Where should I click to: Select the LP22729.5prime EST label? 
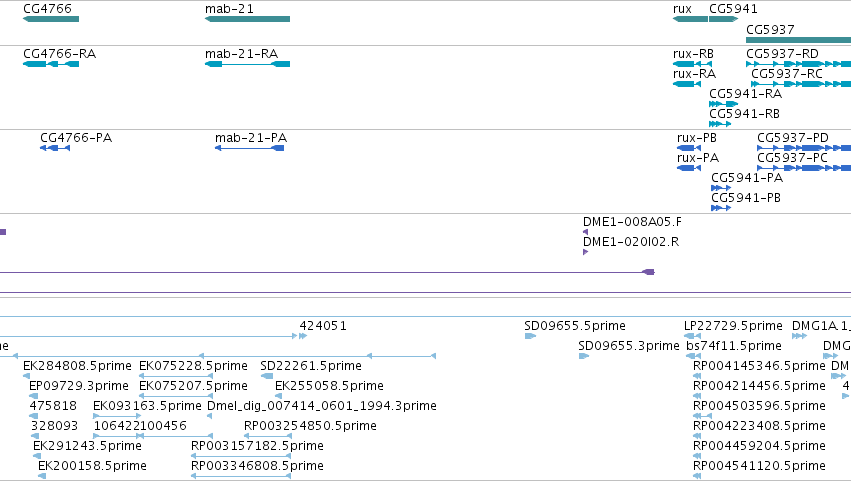(x=733, y=326)
